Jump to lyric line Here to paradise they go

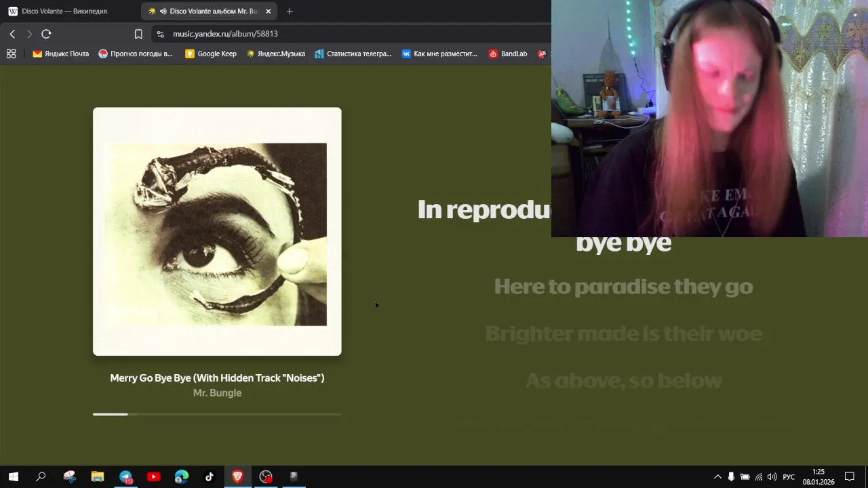(623, 287)
